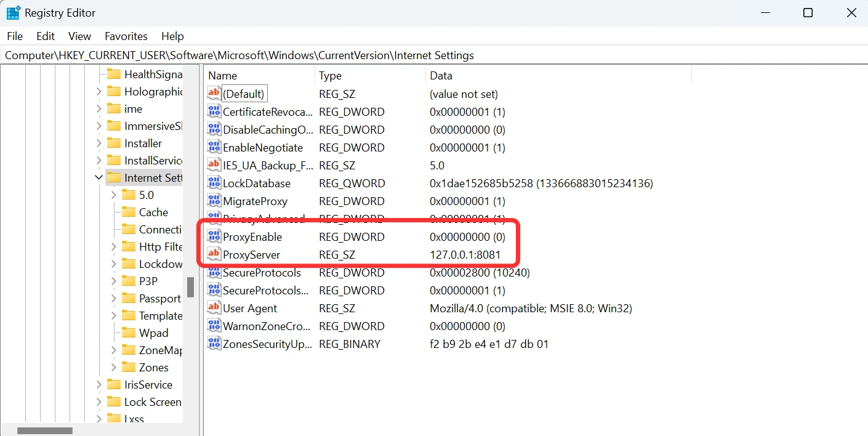868x436 pixels.
Task: Open the View menu
Action: coord(79,36)
